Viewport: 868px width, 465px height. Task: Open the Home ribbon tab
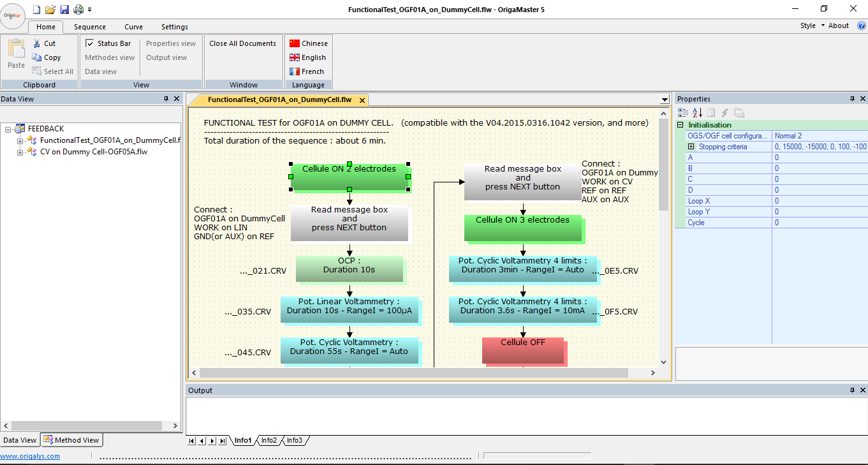pyautogui.click(x=46, y=27)
